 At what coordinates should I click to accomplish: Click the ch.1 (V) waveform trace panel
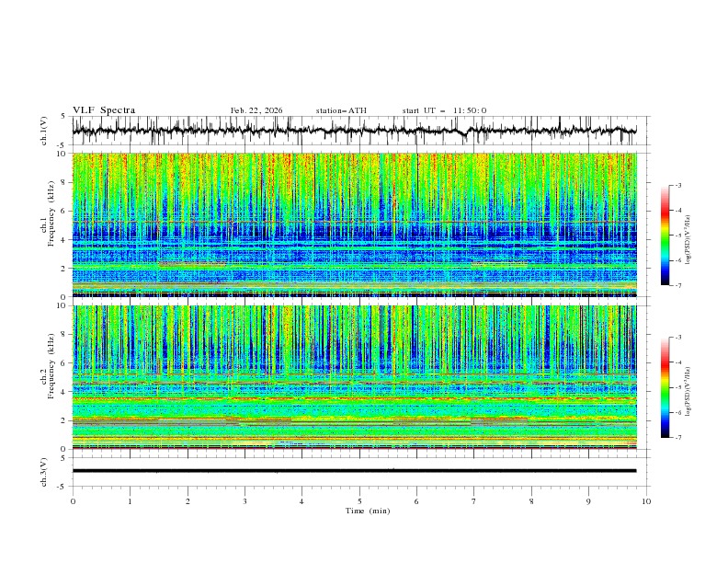point(358,131)
